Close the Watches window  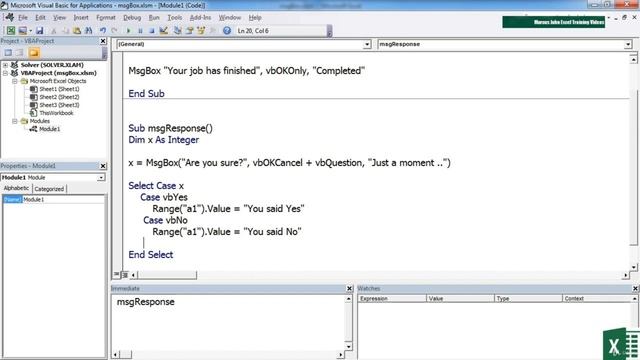[635, 288]
